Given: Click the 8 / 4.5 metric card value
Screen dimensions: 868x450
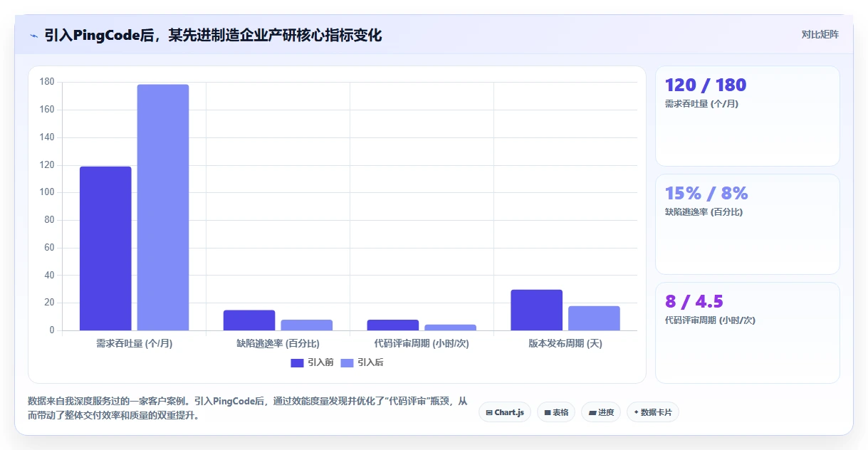Looking at the screenshot, I should tap(694, 301).
